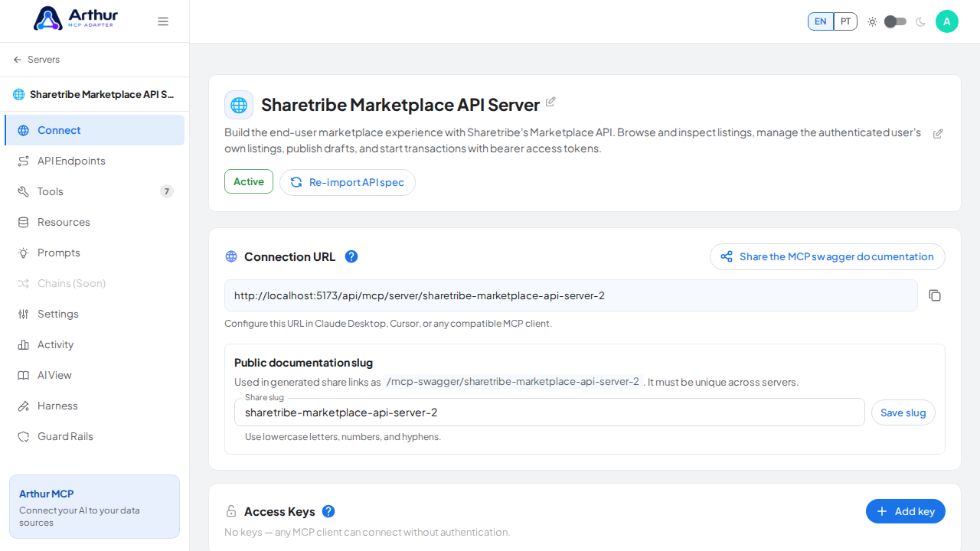Image resolution: width=980 pixels, height=551 pixels.
Task: Go back to Servers list
Action: tap(36, 60)
